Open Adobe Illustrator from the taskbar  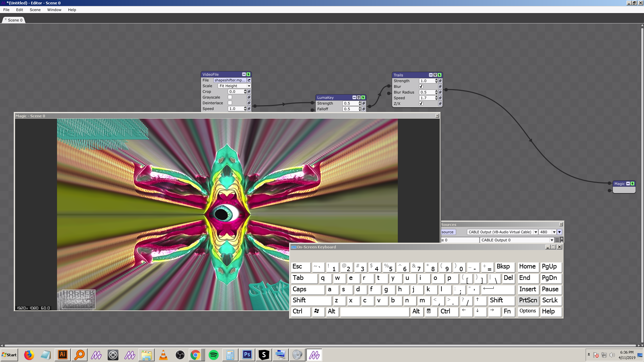click(63, 355)
